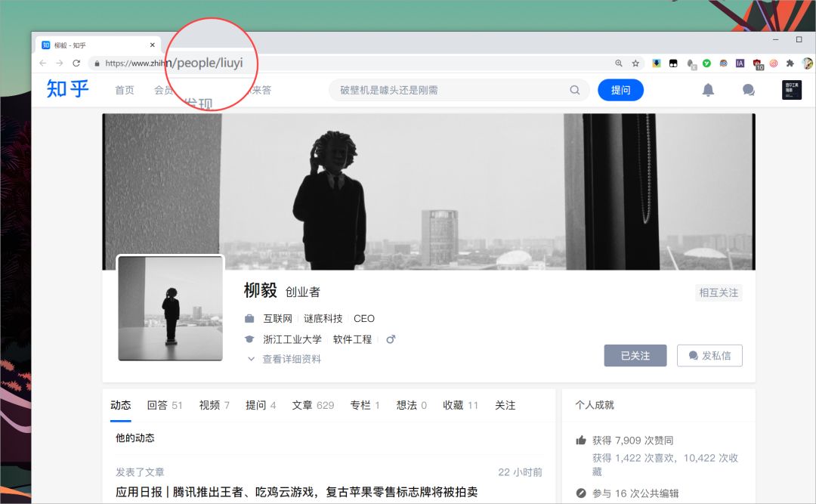
Task: Open the article 应用日报｜腾讯推出王者、吃鸡云游戏
Action: [x=297, y=492]
